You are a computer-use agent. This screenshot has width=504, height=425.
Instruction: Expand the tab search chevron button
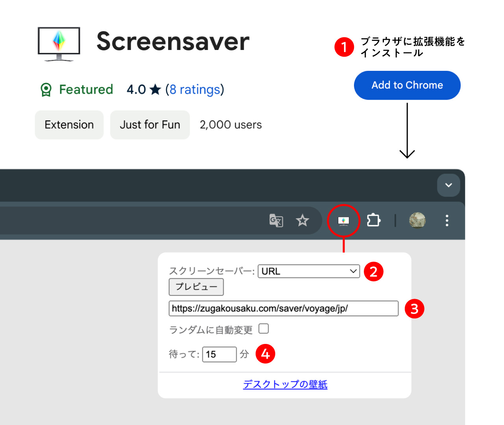[x=448, y=185]
